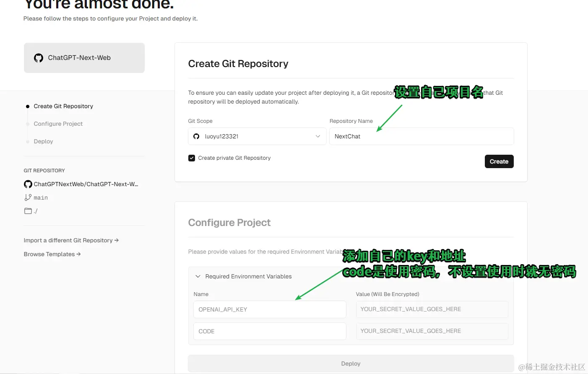This screenshot has width=588, height=374.
Task: Click the disabled Deploy button
Action: [351, 364]
